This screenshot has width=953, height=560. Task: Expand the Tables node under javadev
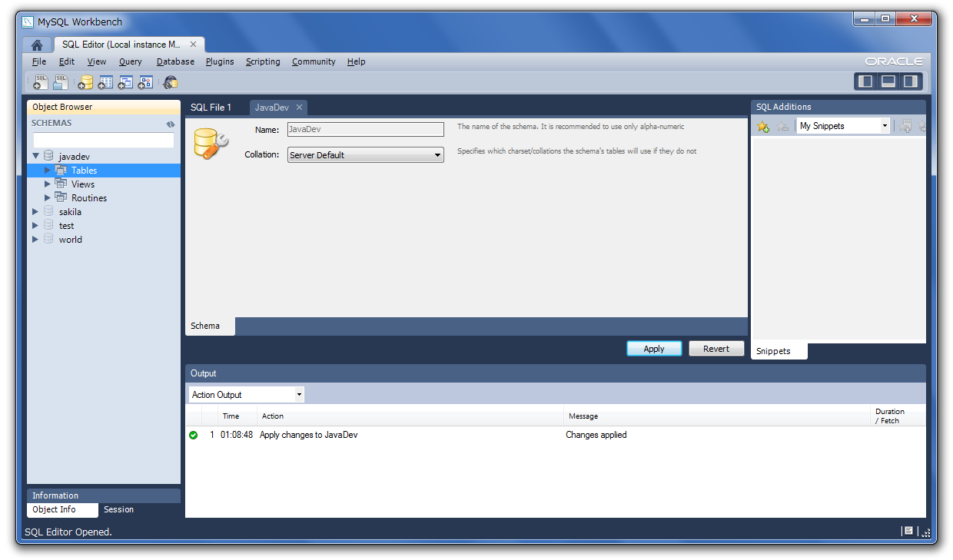(x=48, y=170)
